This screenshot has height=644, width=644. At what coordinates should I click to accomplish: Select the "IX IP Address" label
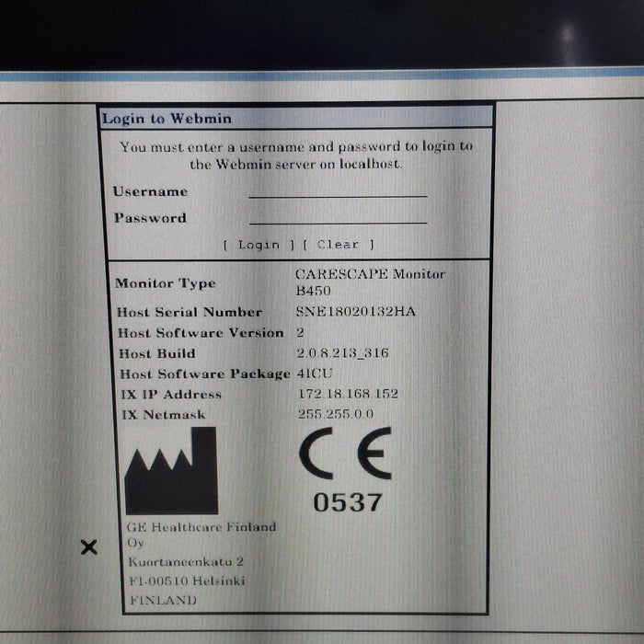[171, 395]
